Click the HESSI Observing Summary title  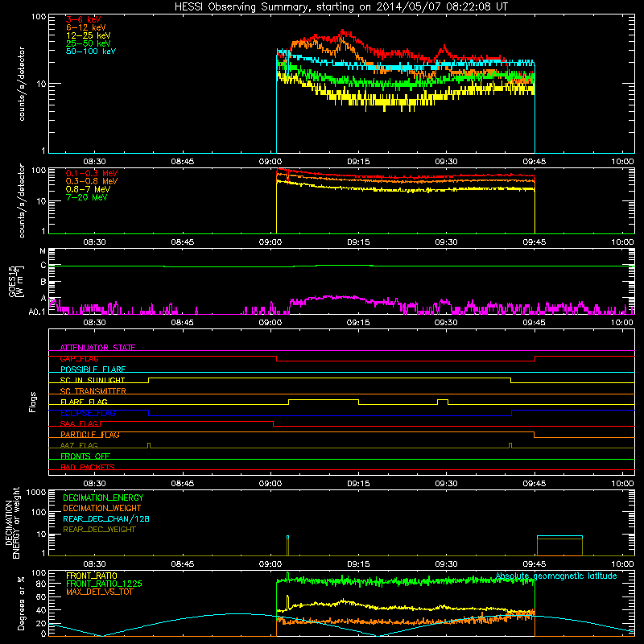pyautogui.click(x=341, y=6)
